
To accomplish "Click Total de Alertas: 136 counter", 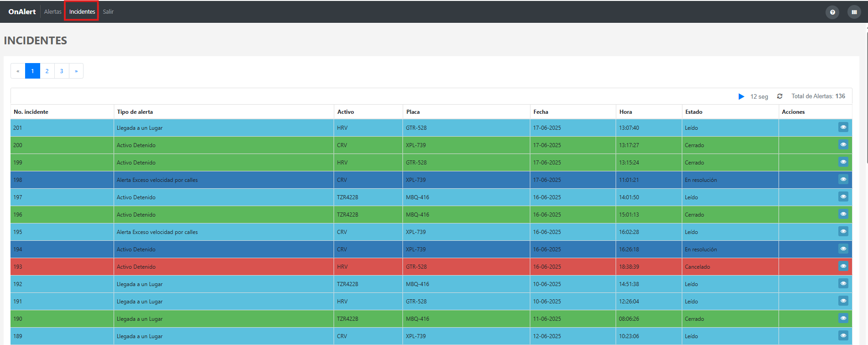I will (x=818, y=96).
